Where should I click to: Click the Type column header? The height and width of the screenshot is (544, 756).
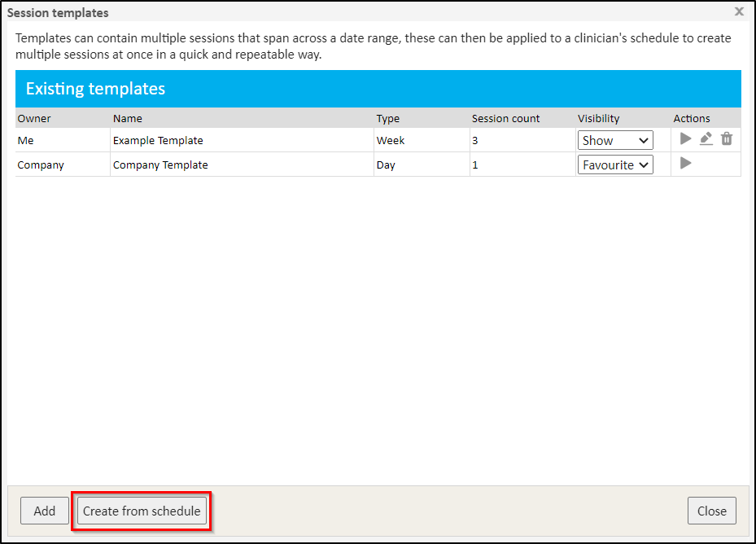(x=388, y=118)
